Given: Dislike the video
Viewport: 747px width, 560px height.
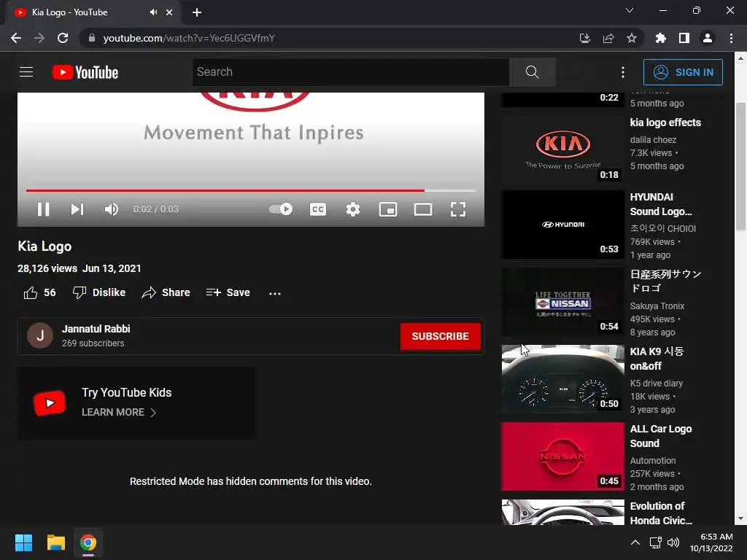Looking at the screenshot, I should (98, 292).
